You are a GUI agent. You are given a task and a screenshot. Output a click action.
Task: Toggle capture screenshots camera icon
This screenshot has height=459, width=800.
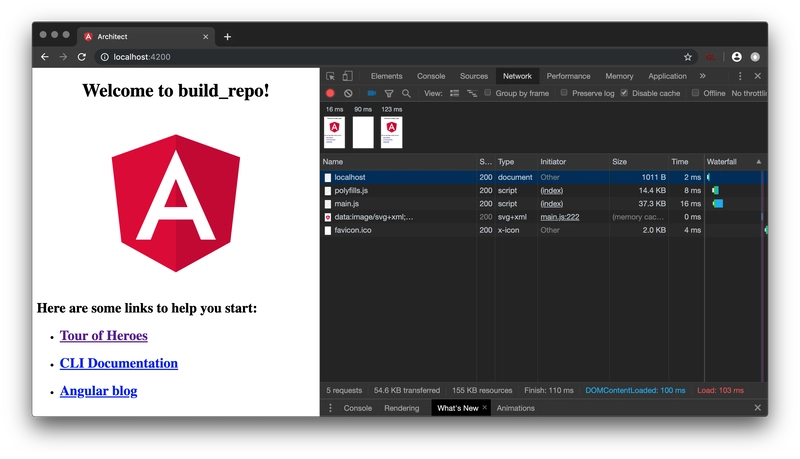pyautogui.click(x=371, y=93)
